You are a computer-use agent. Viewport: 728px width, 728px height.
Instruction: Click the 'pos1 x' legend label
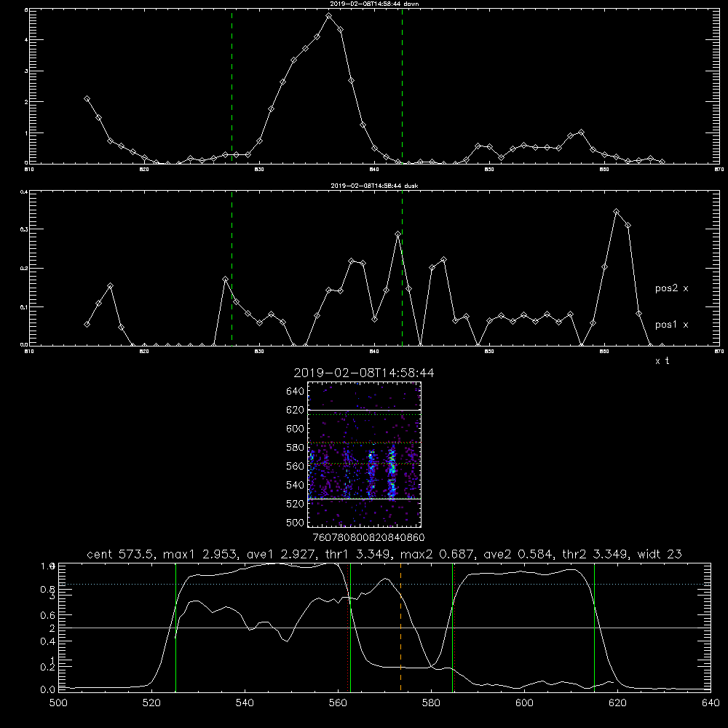point(671,325)
